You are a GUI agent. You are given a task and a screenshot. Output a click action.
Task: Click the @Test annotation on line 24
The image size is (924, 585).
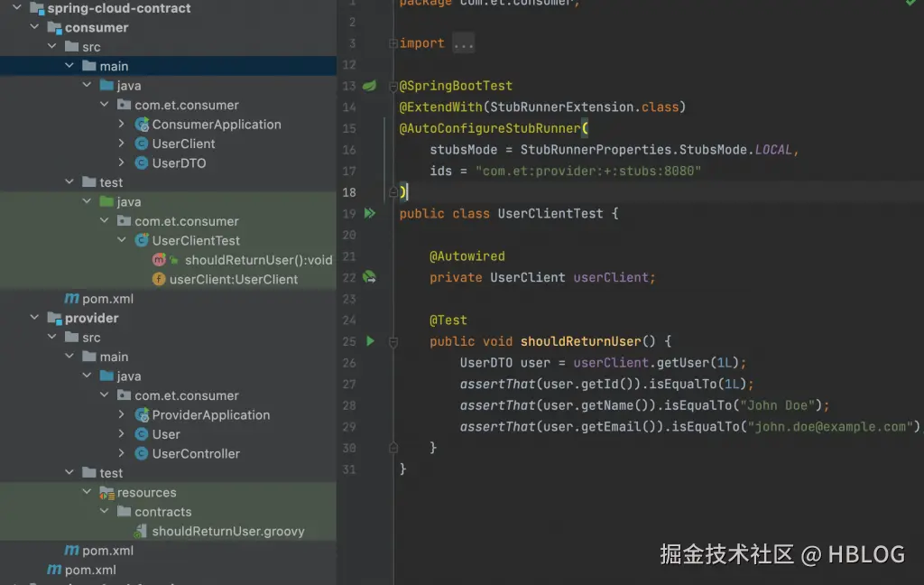coord(448,320)
